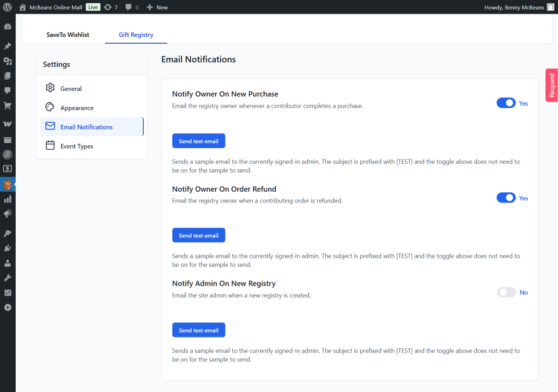Click text 'Email the registry owner when a contributing order is refunded.'
Screen dimensions: 558x392
[x=257, y=200]
